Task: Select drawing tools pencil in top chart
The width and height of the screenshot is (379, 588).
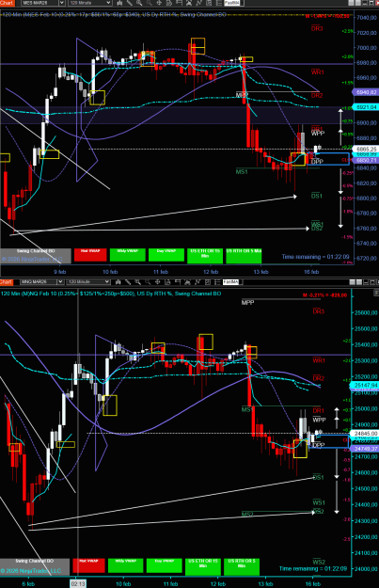Action: 130,3
